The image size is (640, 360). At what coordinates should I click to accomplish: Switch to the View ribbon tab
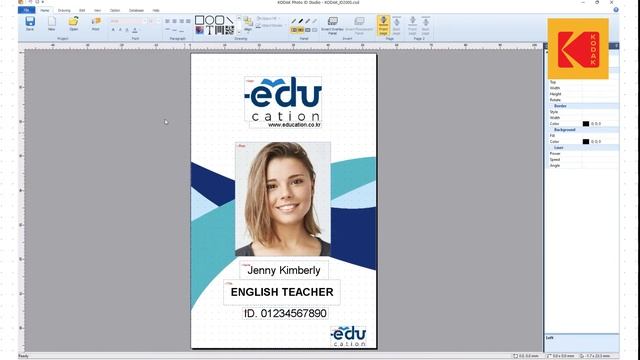[x=98, y=10]
